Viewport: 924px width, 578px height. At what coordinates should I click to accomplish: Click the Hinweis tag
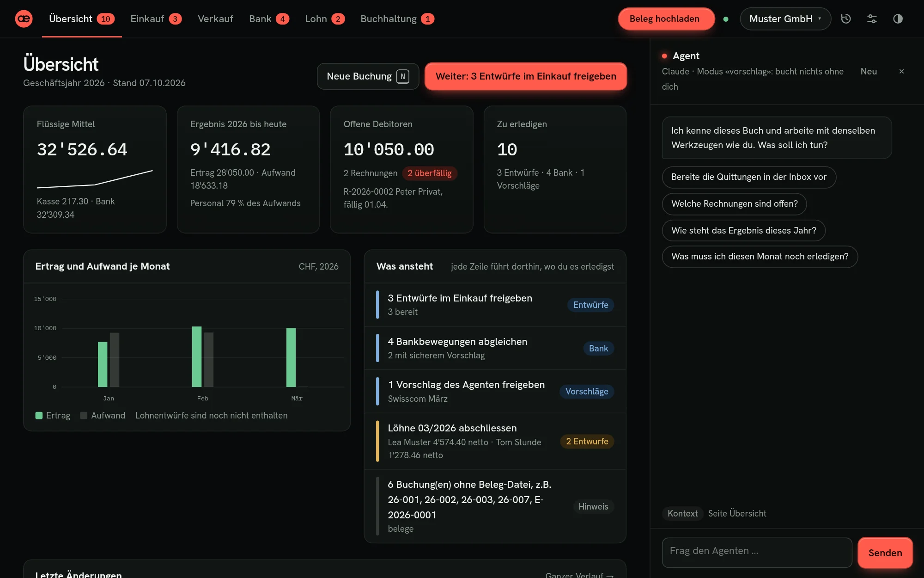[x=593, y=506]
